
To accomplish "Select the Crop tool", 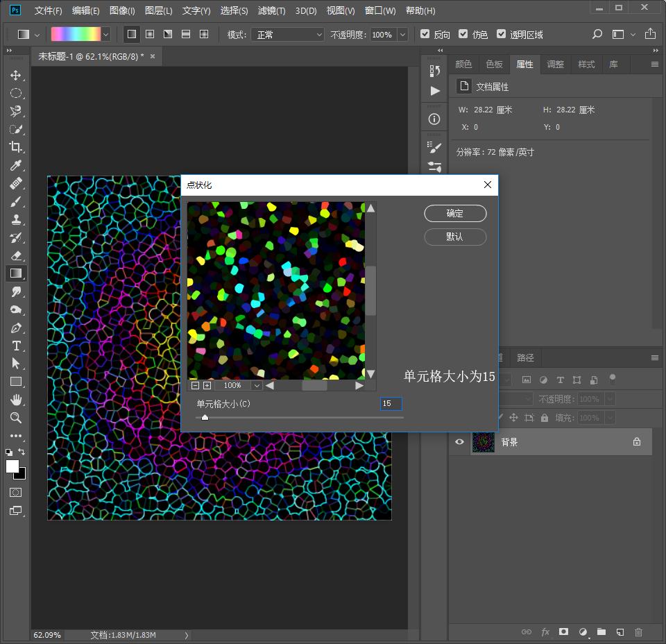I will (x=15, y=147).
